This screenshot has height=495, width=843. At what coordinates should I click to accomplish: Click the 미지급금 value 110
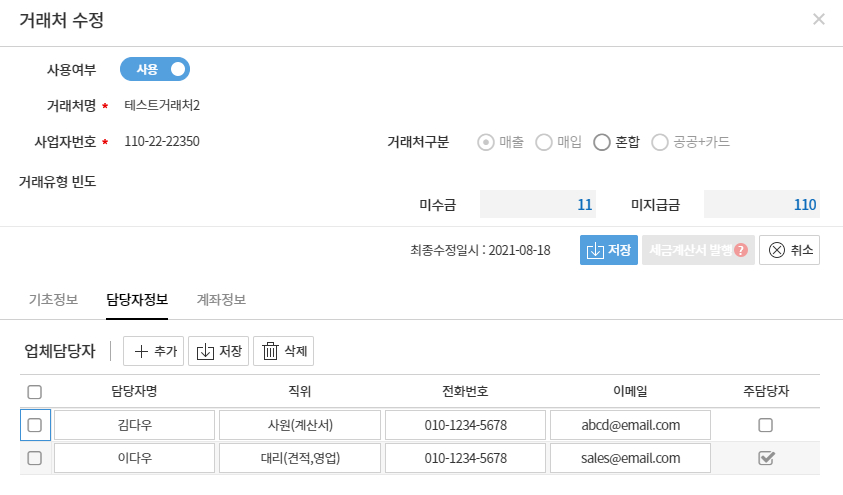762,204
